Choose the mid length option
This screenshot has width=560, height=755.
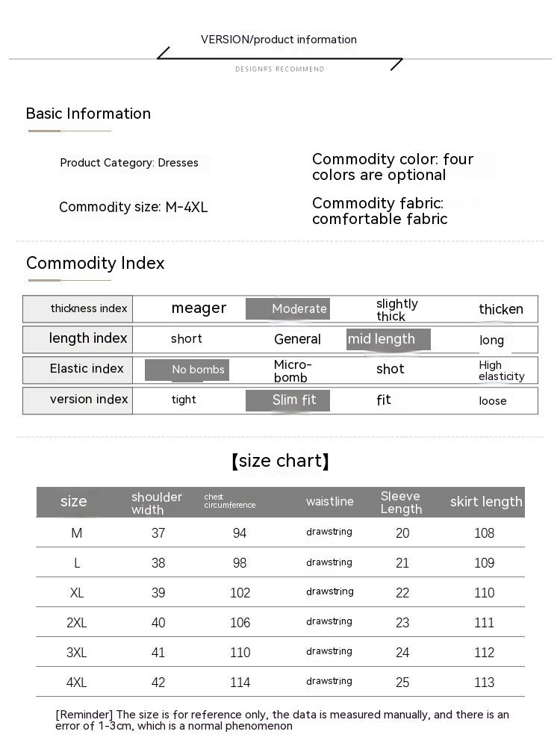click(x=388, y=339)
